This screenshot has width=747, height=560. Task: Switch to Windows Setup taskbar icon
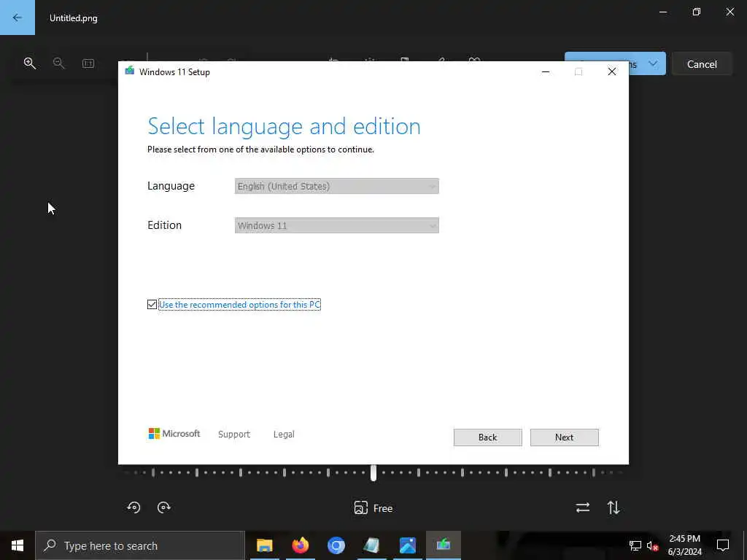coord(444,545)
